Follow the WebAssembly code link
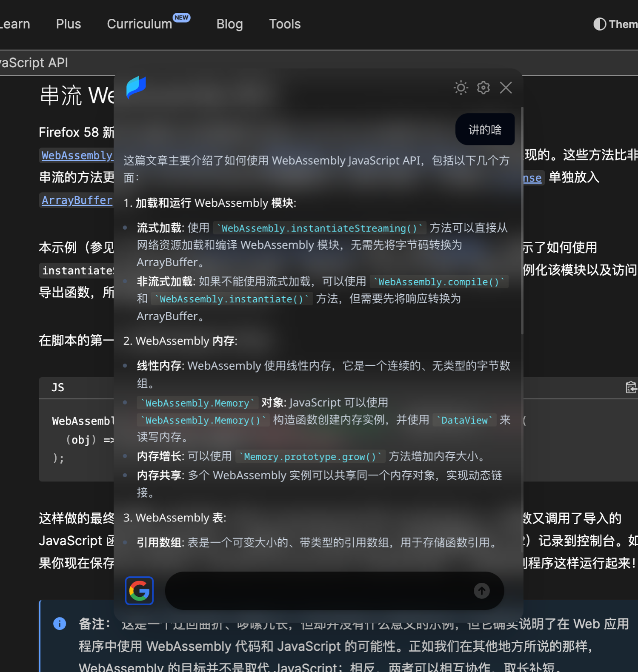This screenshot has height=672, width=638. [x=77, y=155]
